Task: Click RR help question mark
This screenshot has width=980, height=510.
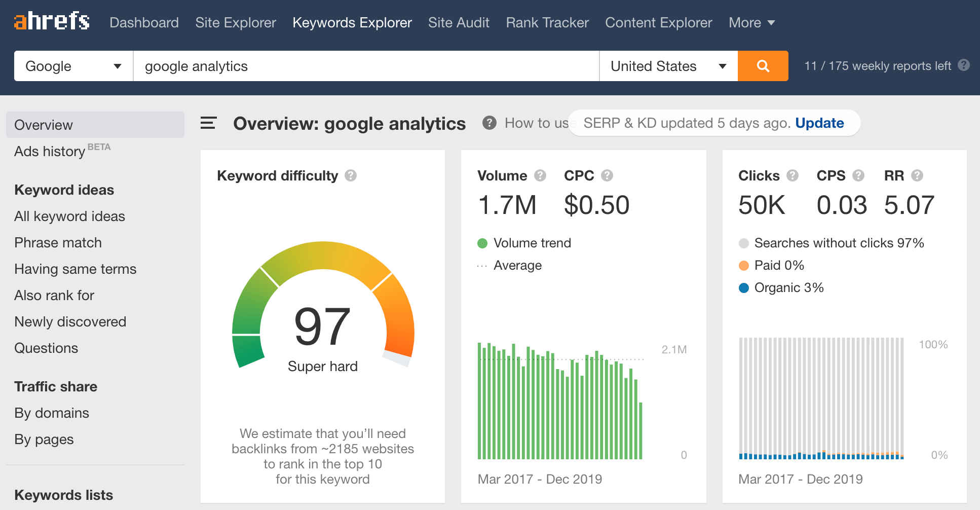Action: click(x=917, y=175)
